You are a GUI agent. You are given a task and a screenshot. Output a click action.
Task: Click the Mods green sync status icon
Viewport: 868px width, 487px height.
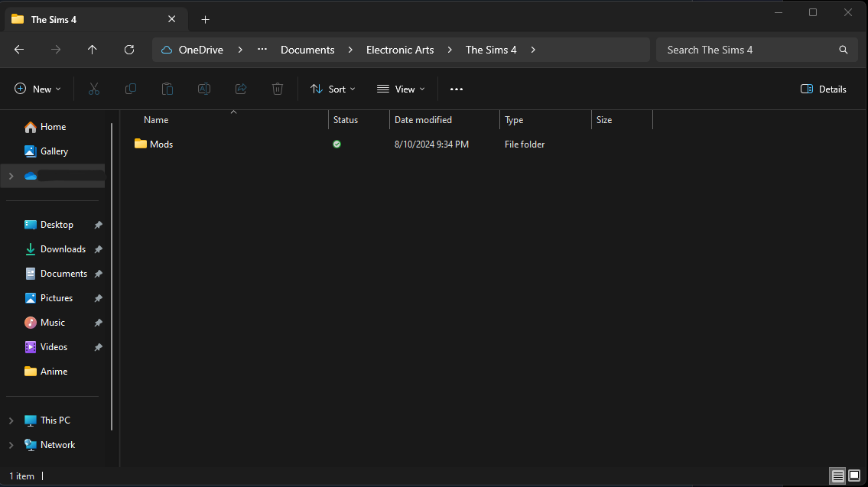pyautogui.click(x=336, y=144)
